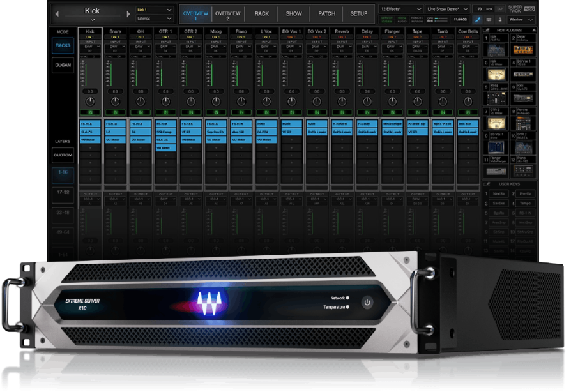Add plugin to empty Kick rack slot

coord(90,147)
